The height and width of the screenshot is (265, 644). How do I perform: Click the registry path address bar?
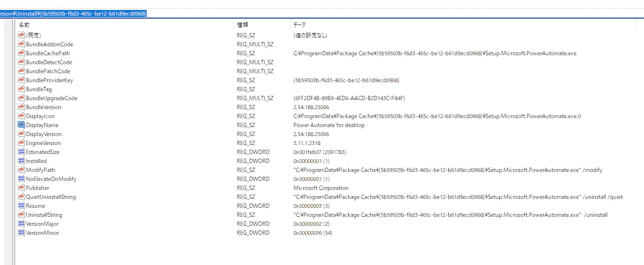322,13
